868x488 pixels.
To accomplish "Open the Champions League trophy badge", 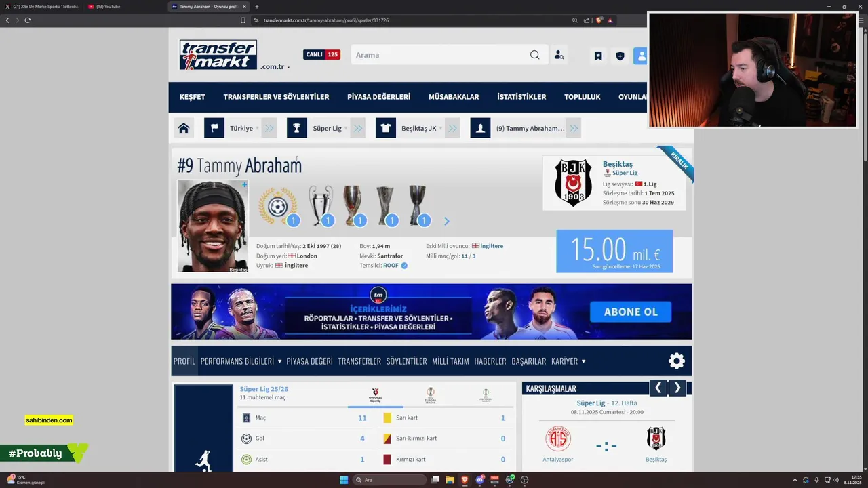I will pos(321,205).
